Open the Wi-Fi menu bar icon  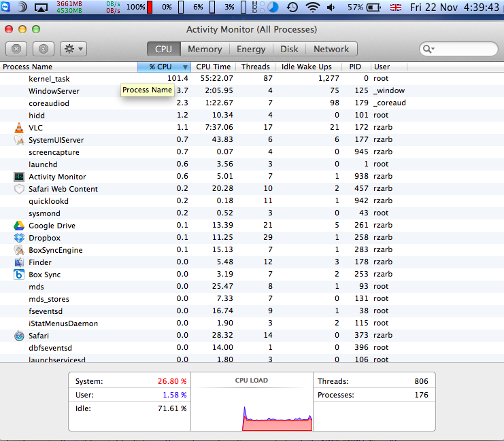click(312, 7)
